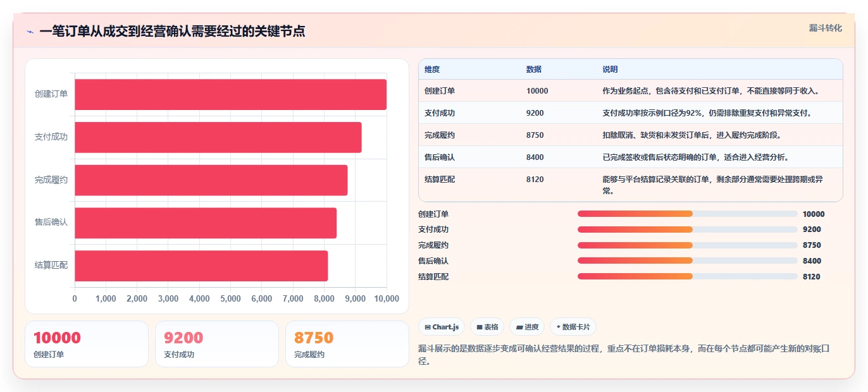This screenshot has height=392, width=868.
Task: Click the 8400 value beside the progress bar
Action: tap(812, 261)
